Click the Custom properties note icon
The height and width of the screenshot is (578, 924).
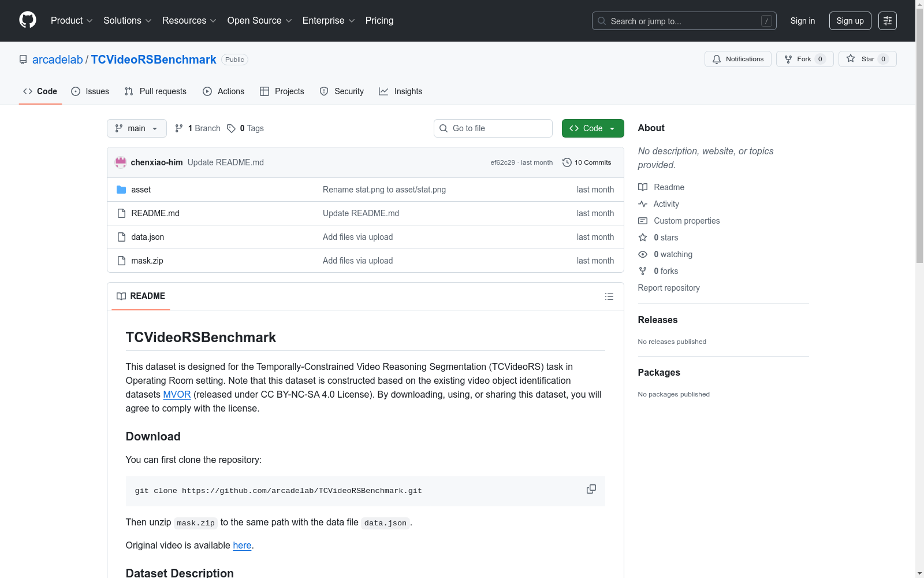(643, 221)
